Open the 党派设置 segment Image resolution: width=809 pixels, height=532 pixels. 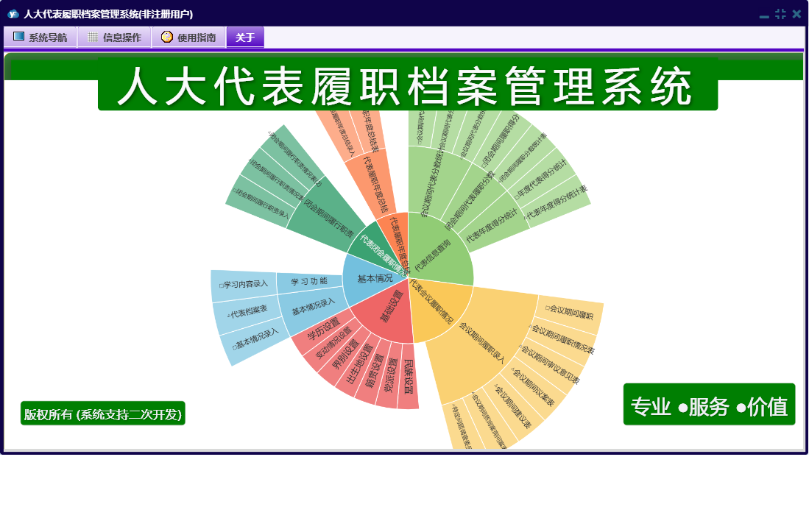click(390, 376)
